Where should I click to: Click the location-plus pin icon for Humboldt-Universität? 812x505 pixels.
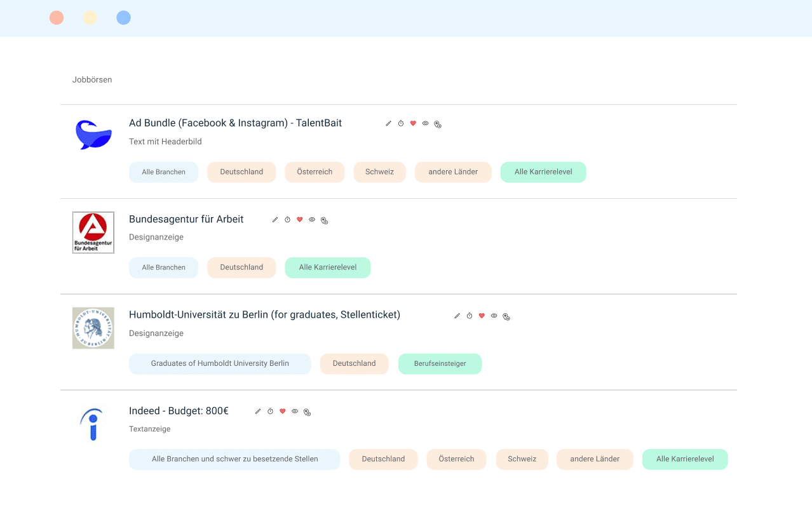(x=506, y=316)
